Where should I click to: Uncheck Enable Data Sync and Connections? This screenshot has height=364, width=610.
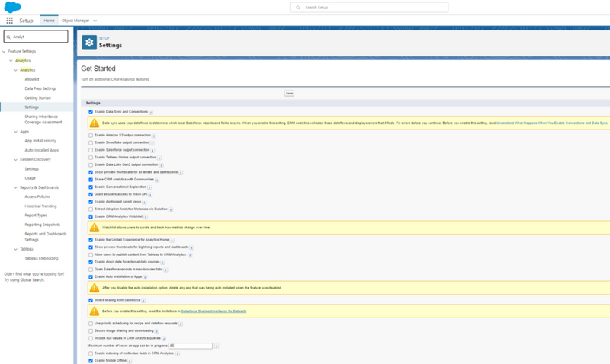[x=91, y=112]
